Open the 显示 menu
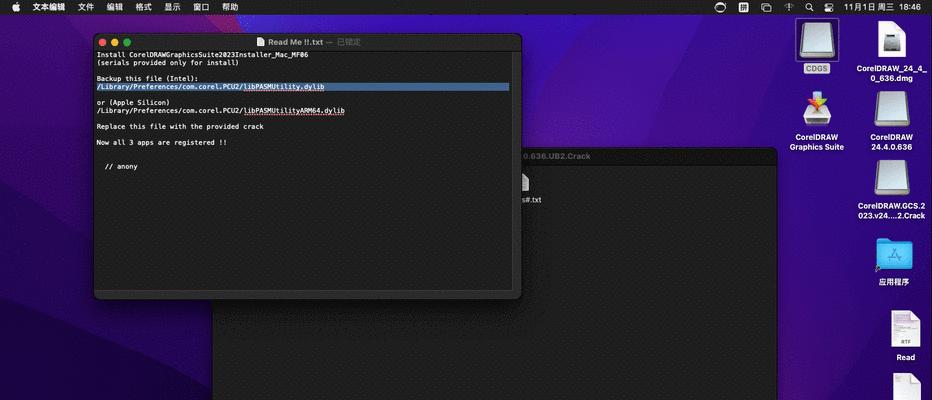Viewport: 932px width, 400px height. (172, 7)
